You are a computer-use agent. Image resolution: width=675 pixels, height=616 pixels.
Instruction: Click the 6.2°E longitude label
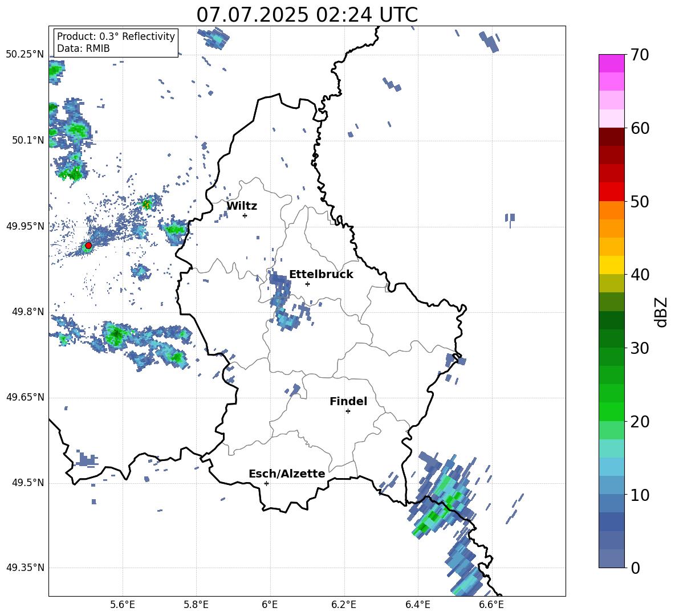click(344, 605)
